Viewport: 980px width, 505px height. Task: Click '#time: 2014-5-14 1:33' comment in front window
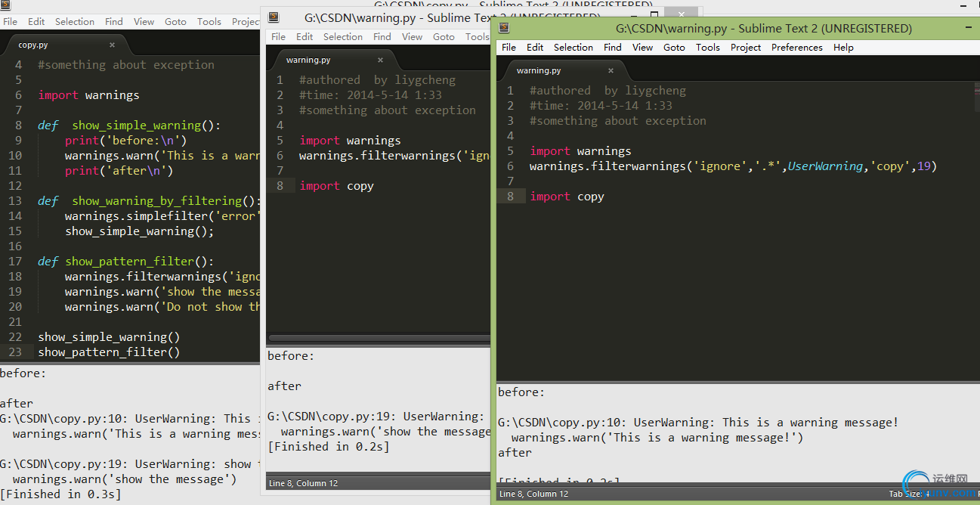(x=601, y=106)
